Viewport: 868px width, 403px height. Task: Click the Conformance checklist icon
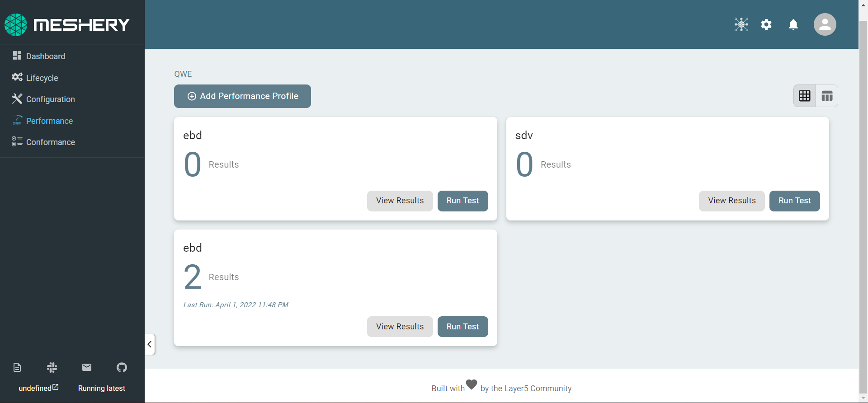[x=17, y=141]
